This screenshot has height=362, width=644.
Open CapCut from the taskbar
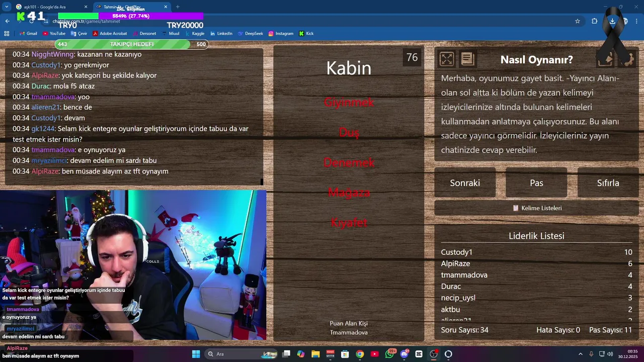(x=419, y=354)
